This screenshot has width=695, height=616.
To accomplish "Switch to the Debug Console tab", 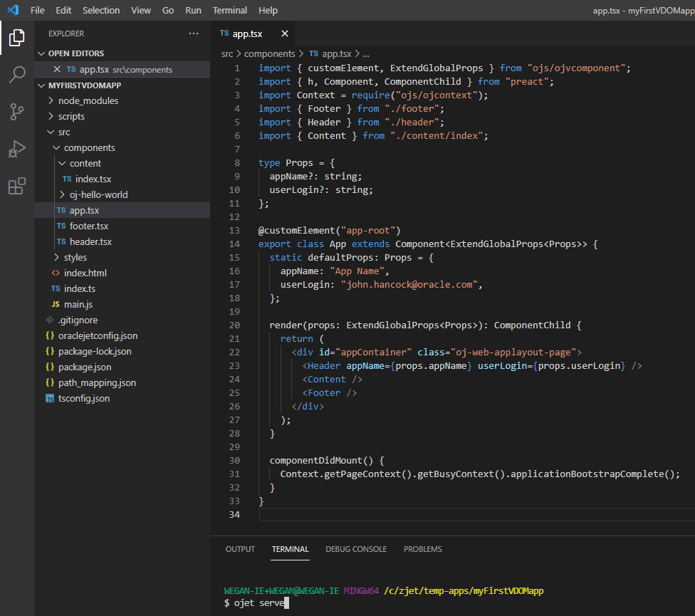I will 356,549.
